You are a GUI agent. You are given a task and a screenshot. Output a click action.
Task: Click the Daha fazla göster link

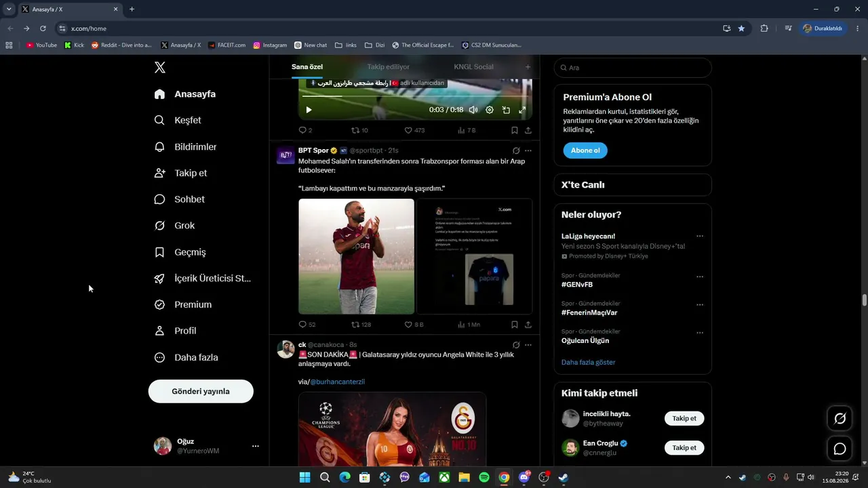589,363
